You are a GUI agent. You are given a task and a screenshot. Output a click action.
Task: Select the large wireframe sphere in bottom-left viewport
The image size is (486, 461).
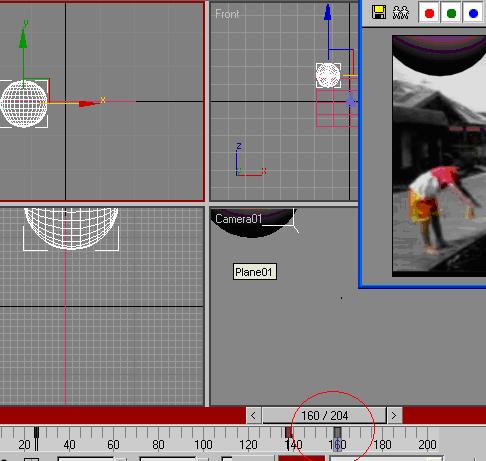click(71, 228)
